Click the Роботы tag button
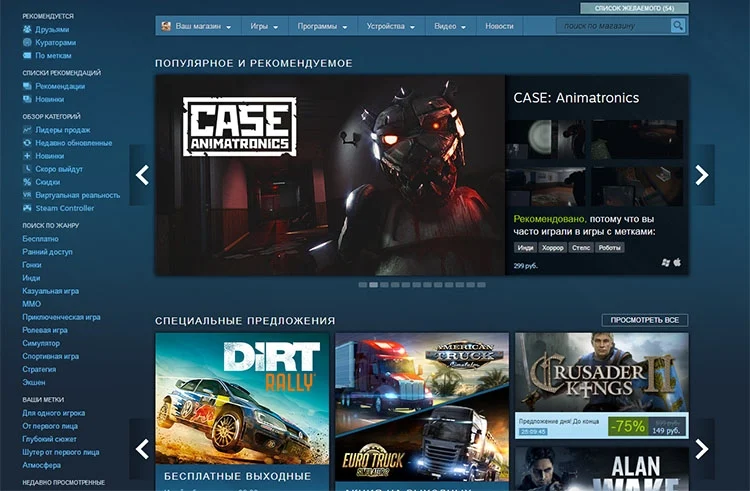This screenshot has width=750, height=491. coord(609,248)
